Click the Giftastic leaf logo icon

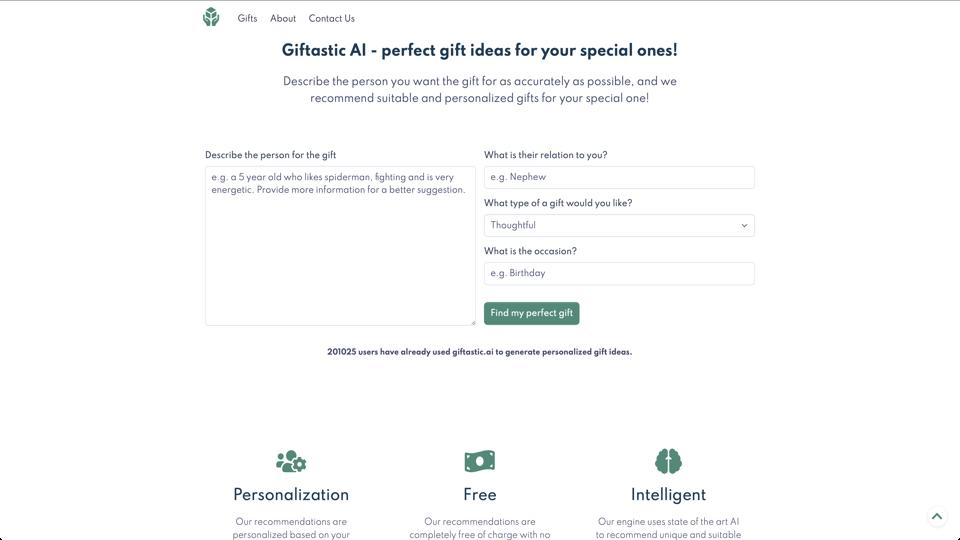click(211, 17)
